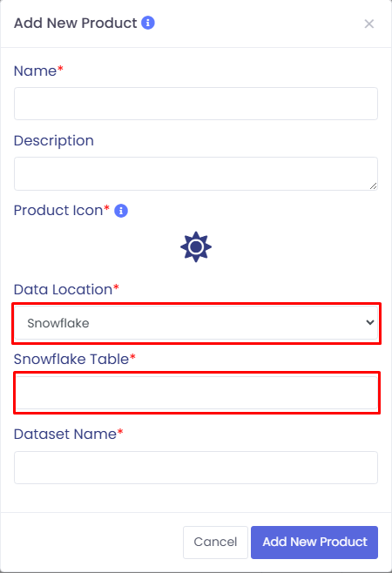Click the info icon next to Product Icon
Viewport: 392px width, 573px height.
121,211
